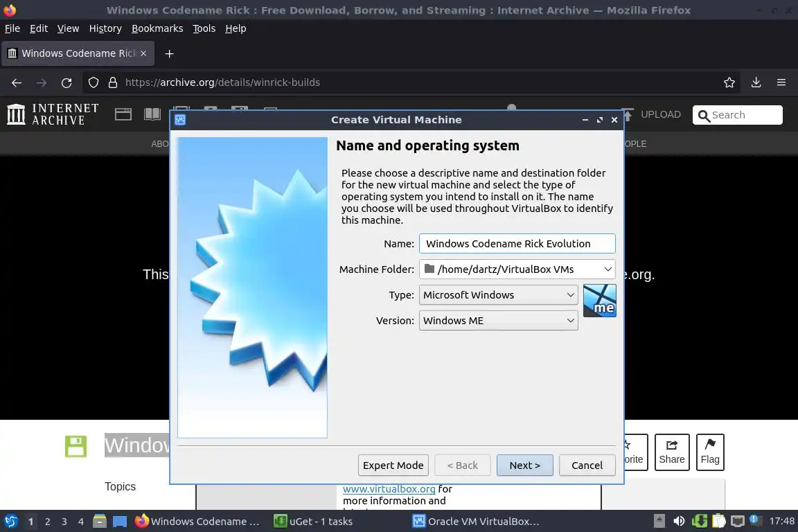Switch to workspace 4

81,522
